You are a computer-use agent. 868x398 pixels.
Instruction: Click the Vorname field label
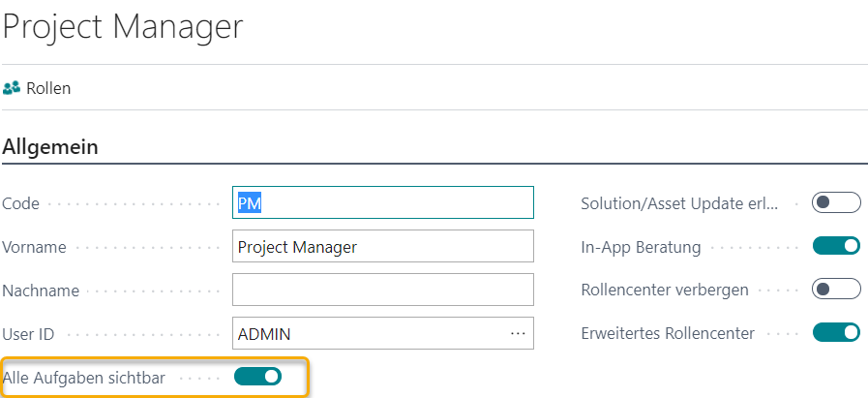35,247
